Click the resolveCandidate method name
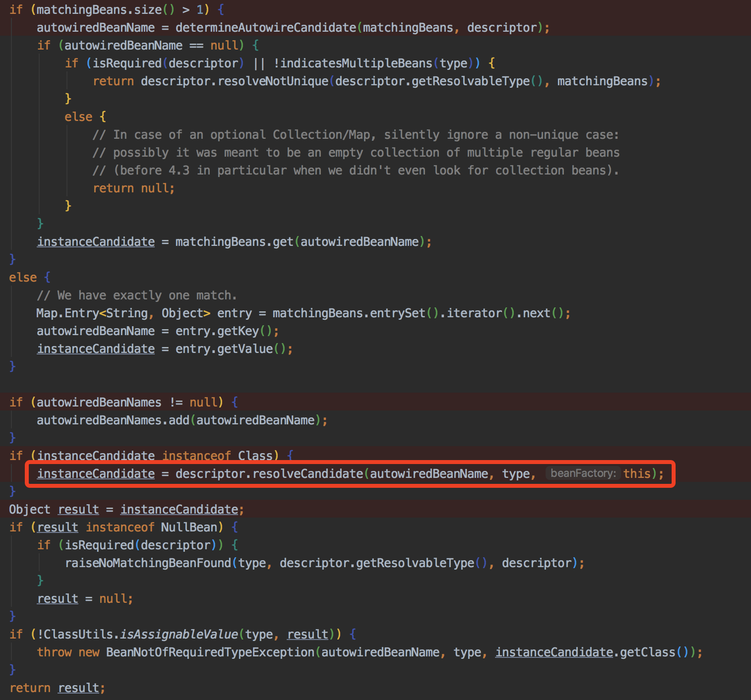This screenshot has width=751, height=700. coord(308,474)
